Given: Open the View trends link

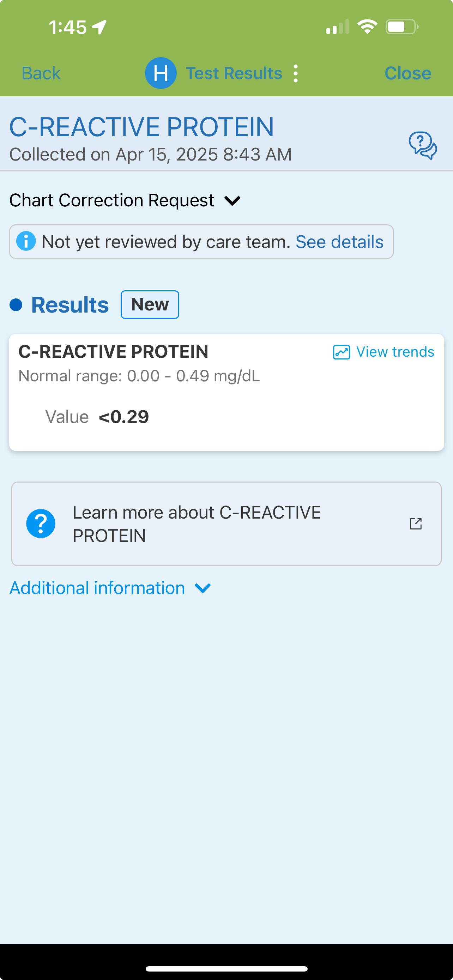Looking at the screenshot, I should pyautogui.click(x=395, y=352).
